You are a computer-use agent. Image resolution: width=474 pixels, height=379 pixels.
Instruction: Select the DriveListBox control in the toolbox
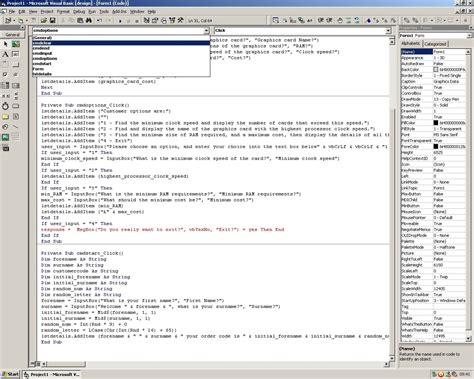[x=16, y=106]
